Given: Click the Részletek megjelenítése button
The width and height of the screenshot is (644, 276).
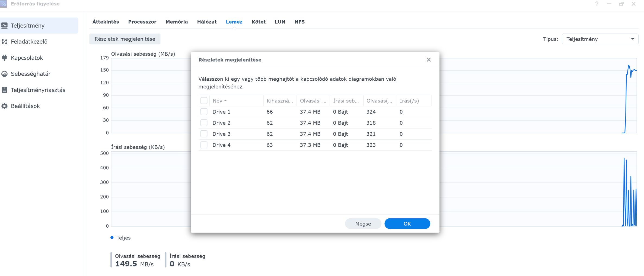Looking at the screenshot, I should point(125,39).
